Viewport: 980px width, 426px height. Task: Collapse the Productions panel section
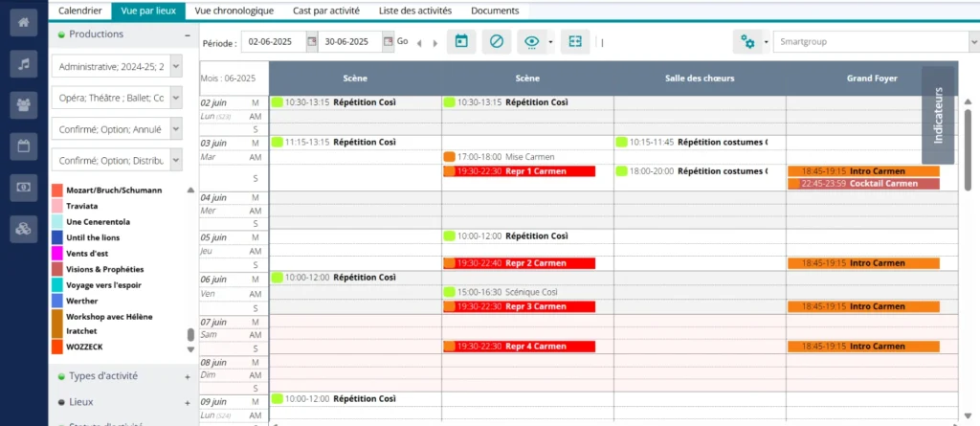(x=188, y=34)
